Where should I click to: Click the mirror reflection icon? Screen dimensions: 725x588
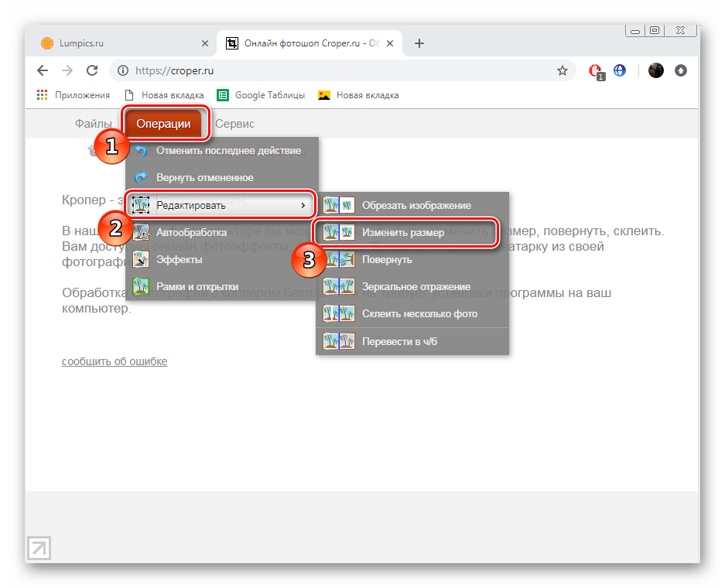click(x=339, y=286)
